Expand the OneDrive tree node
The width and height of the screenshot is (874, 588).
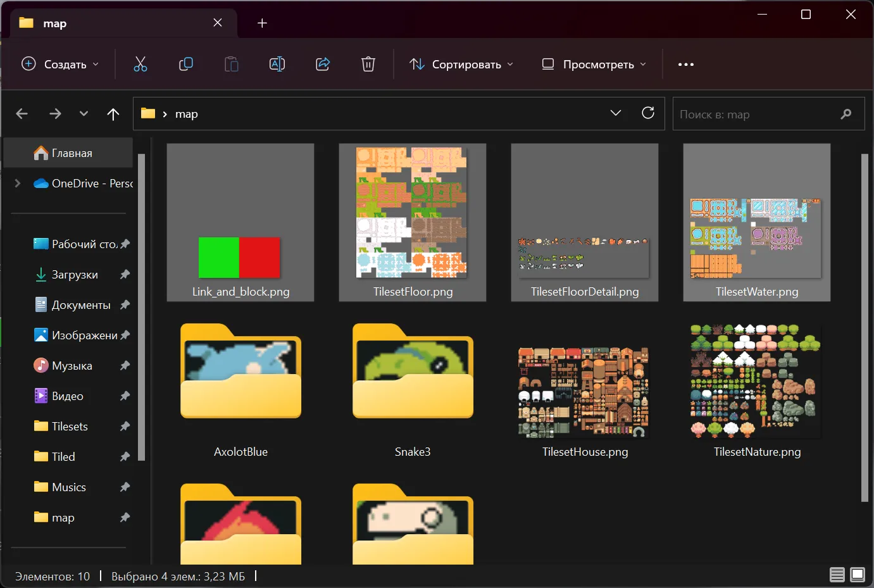(x=18, y=184)
